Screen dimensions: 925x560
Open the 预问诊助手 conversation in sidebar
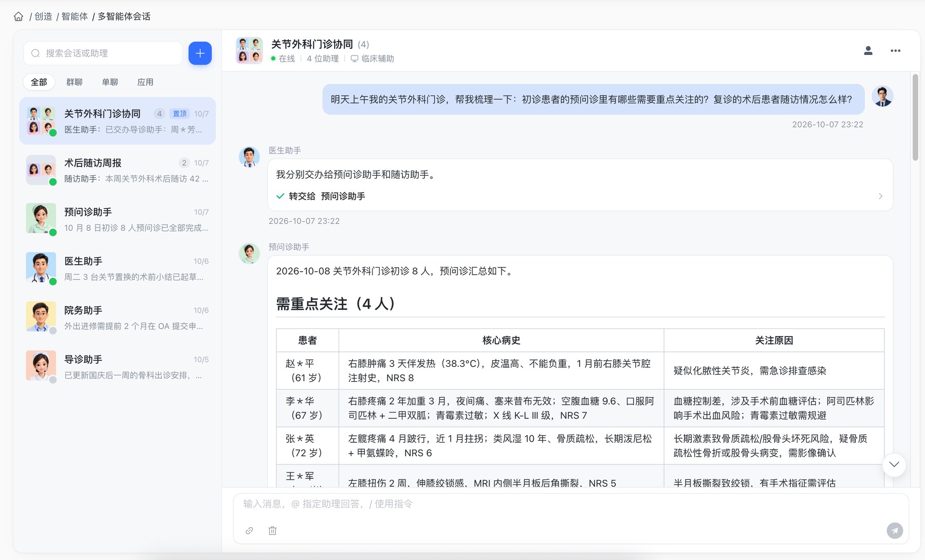(x=118, y=220)
